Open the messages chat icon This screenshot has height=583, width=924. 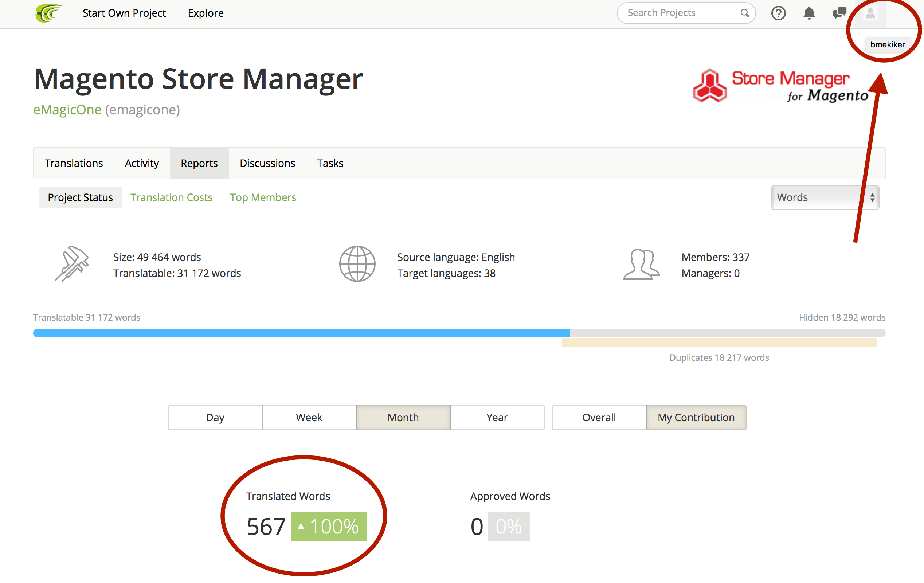tap(839, 13)
